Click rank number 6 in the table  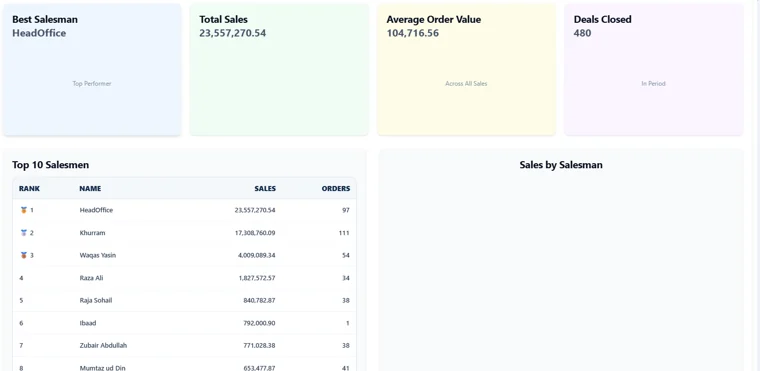tap(21, 323)
